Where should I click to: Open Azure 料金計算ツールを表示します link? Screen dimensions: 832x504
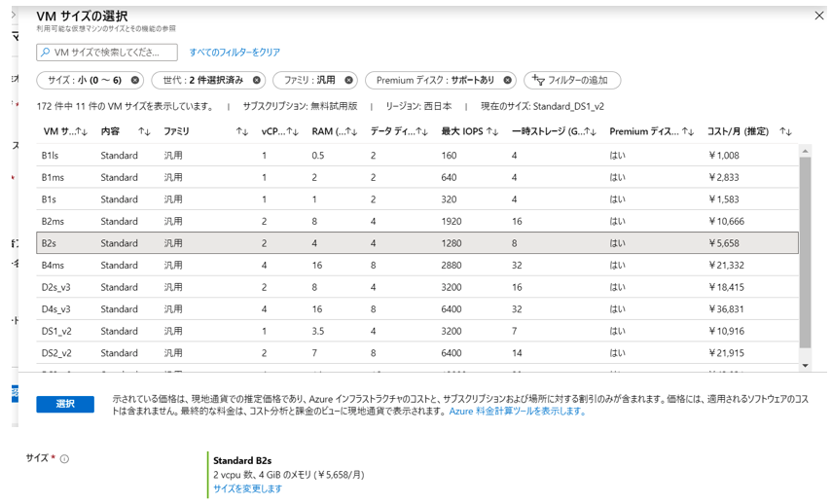point(518,412)
